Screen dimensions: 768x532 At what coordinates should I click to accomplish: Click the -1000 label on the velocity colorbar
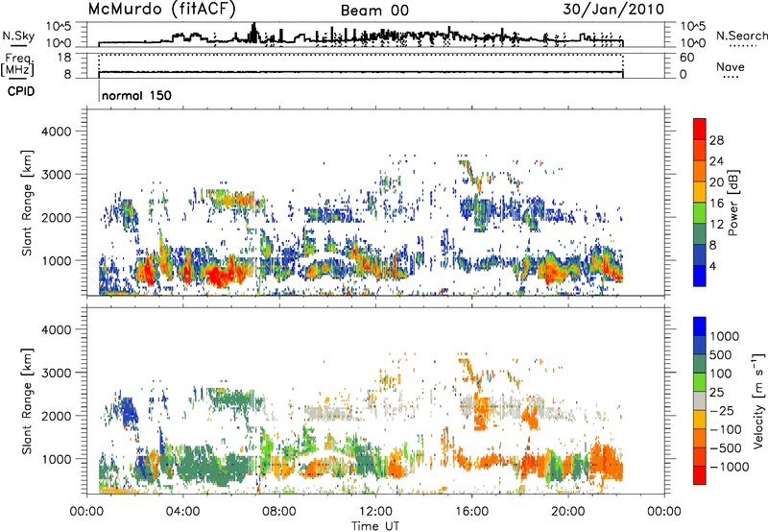730,467
